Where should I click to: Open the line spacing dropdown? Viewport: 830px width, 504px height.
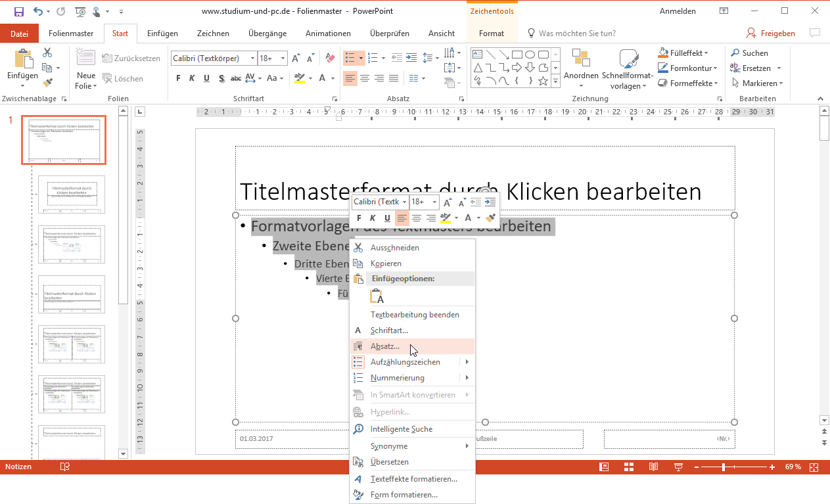pos(431,58)
